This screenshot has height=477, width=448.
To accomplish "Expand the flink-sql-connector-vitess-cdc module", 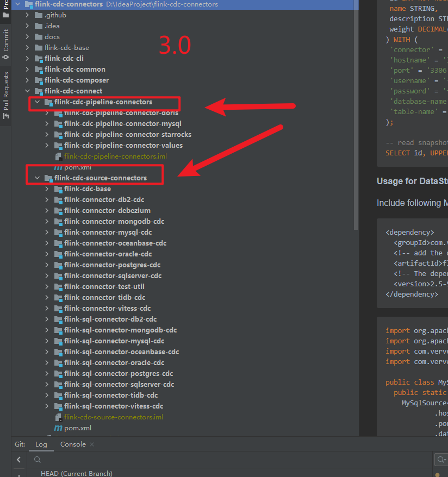I will 47,406.
